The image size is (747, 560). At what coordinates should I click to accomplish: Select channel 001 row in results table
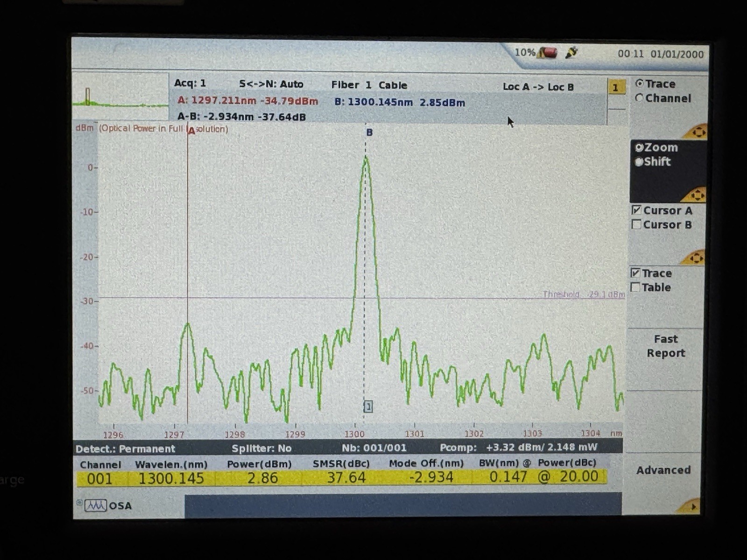pyautogui.click(x=99, y=478)
